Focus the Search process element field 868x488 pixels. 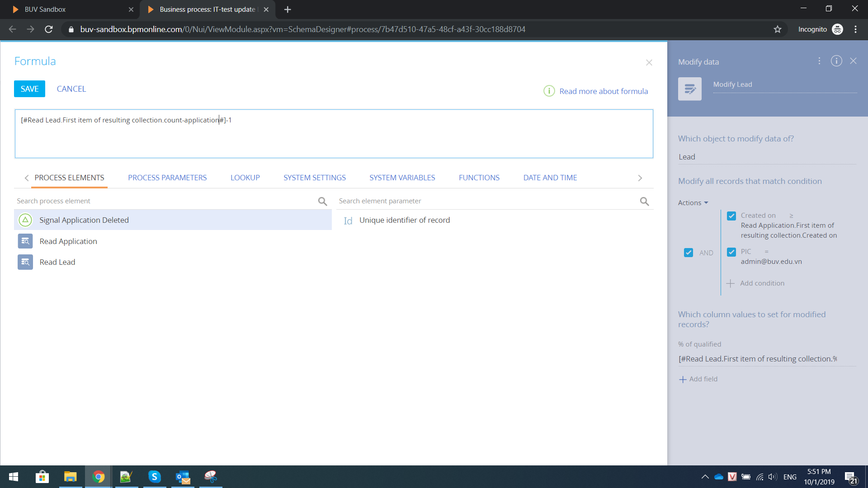click(166, 201)
